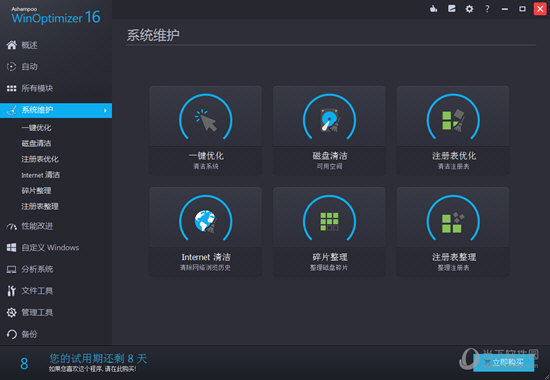Image resolution: width=550 pixels, height=380 pixels.
Task: Close the WinOptimizer window
Action: (540, 9)
